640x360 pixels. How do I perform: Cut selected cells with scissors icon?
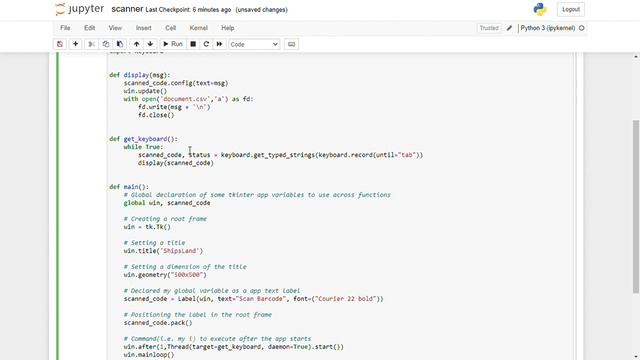click(x=91, y=44)
